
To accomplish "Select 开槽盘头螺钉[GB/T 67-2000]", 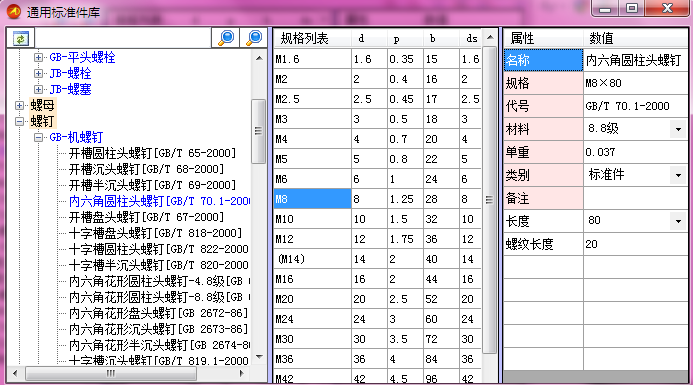I will tap(146, 217).
